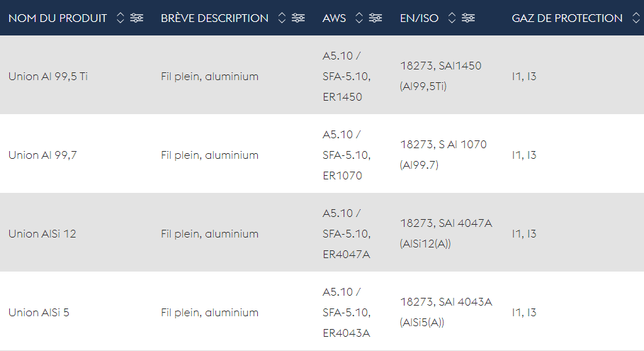
Task: Sort the AWS column
Action: (359, 18)
